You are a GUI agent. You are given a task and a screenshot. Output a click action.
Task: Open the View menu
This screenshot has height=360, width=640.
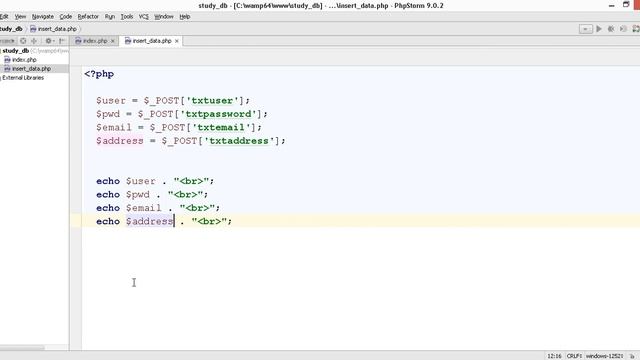tap(20, 17)
